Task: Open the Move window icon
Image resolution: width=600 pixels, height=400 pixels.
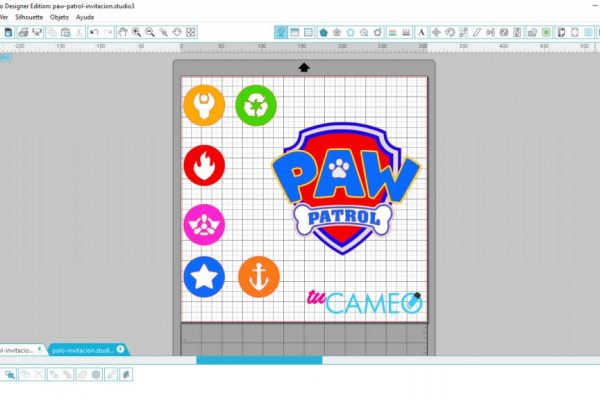Action: 436,33
